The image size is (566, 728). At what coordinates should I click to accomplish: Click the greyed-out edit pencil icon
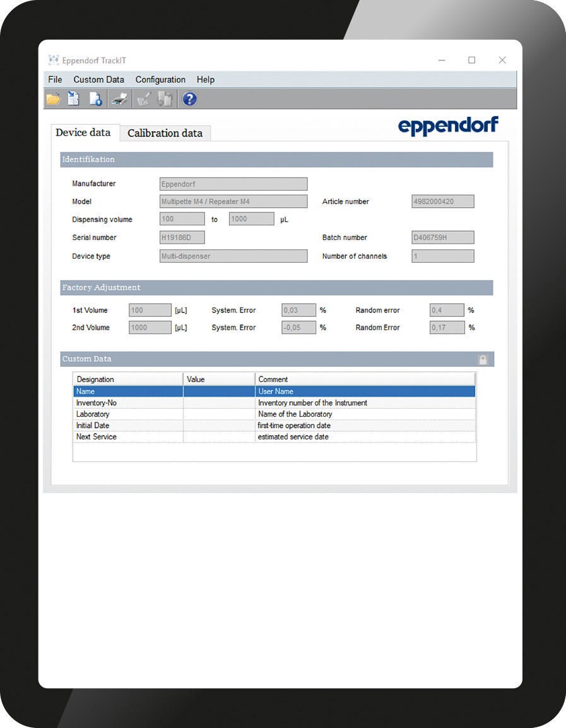coord(144,99)
